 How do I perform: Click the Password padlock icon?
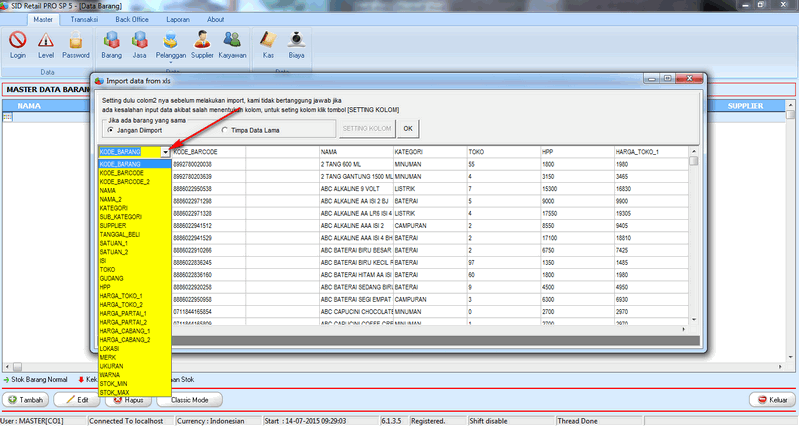tap(76, 41)
